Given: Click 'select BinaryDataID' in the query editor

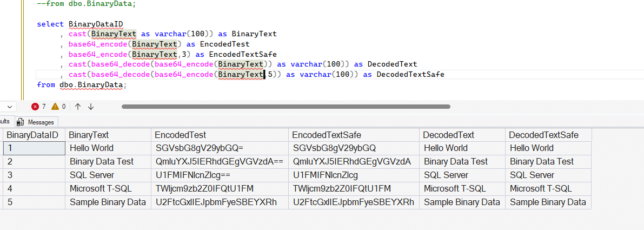Looking at the screenshot, I should click(79, 24).
